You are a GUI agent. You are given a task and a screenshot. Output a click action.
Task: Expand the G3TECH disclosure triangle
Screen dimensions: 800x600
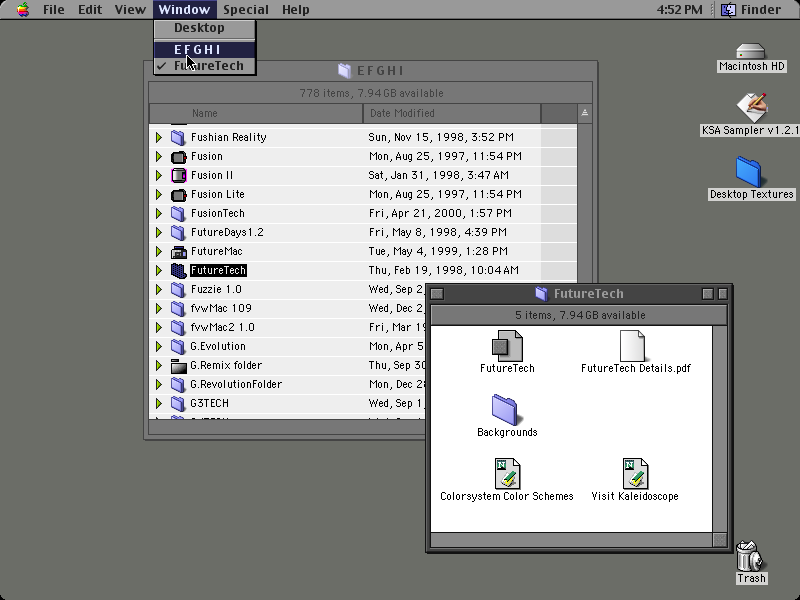pyautogui.click(x=159, y=404)
